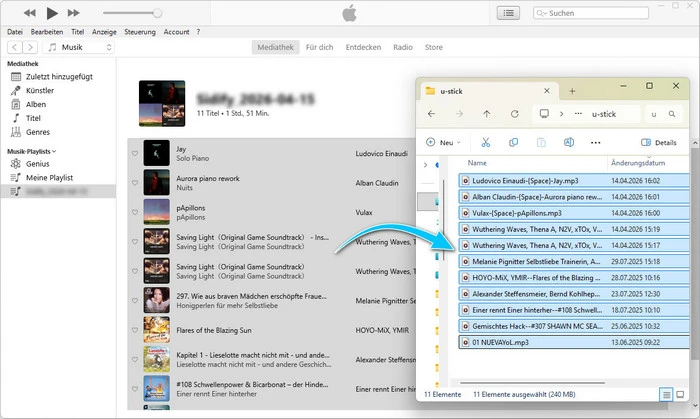
Task: Click the Jay track cover thumbnail
Action: [x=156, y=153]
